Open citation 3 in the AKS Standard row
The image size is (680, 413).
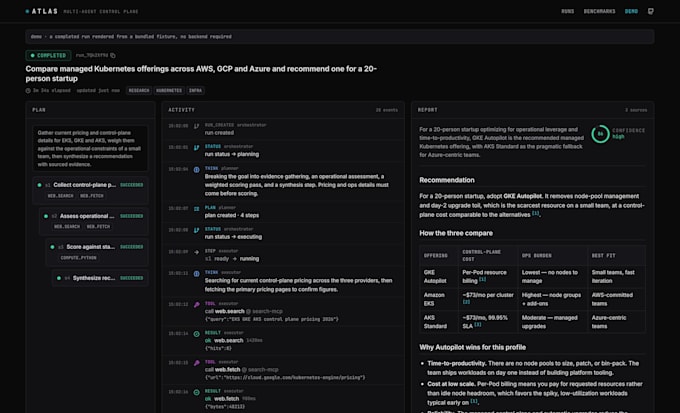[477, 324]
